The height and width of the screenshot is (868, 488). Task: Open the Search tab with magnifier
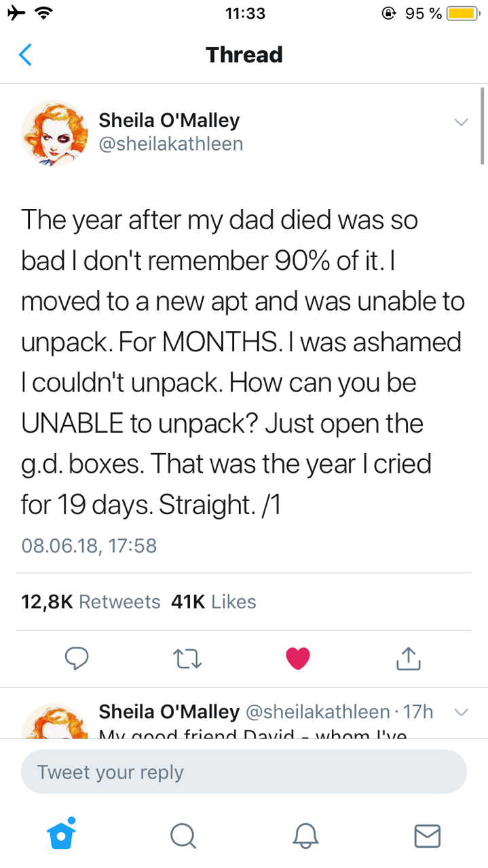(x=183, y=835)
